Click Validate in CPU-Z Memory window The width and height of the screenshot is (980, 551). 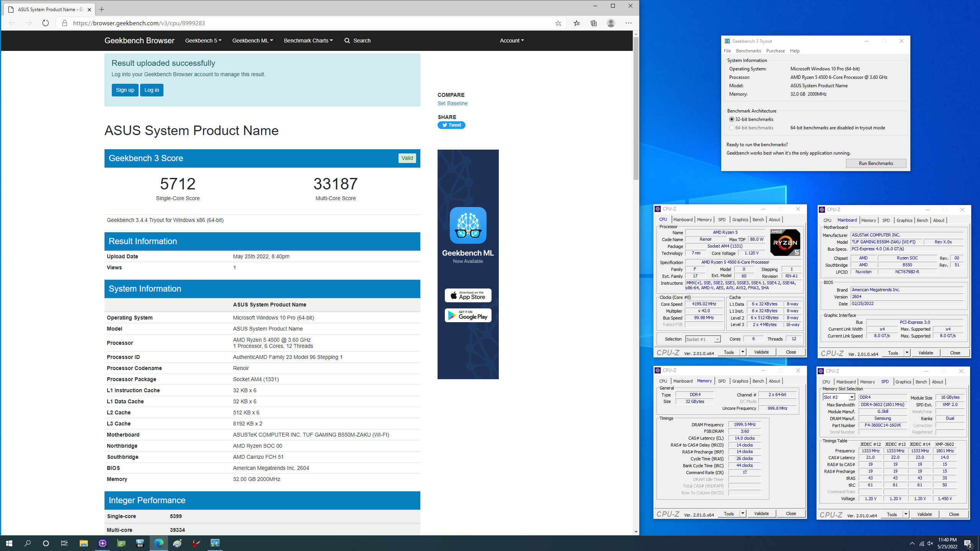point(761,514)
